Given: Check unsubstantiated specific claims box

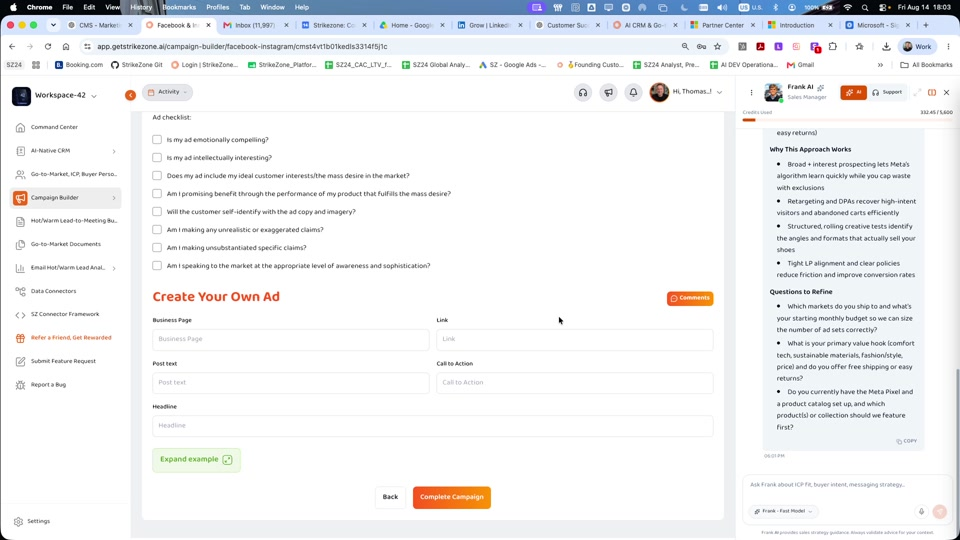Looking at the screenshot, I should point(157,248).
